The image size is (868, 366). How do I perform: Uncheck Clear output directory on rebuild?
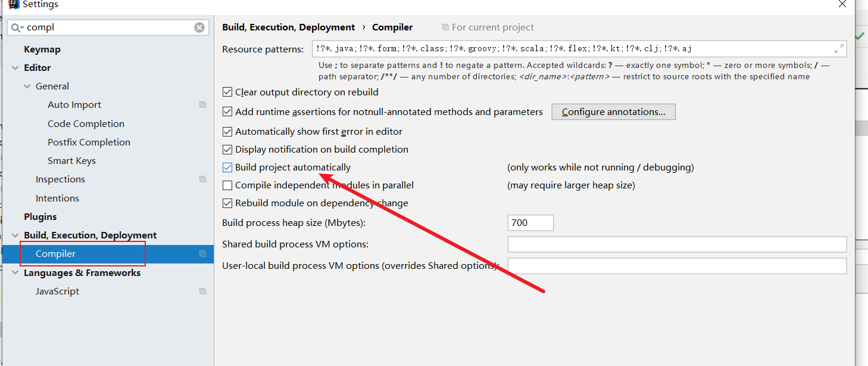pos(227,92)
